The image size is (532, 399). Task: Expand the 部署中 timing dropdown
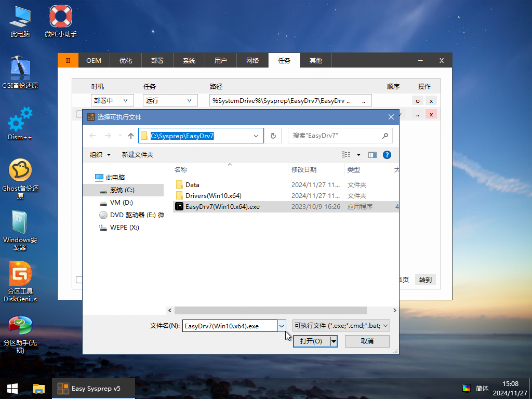[x=112, y=100]
